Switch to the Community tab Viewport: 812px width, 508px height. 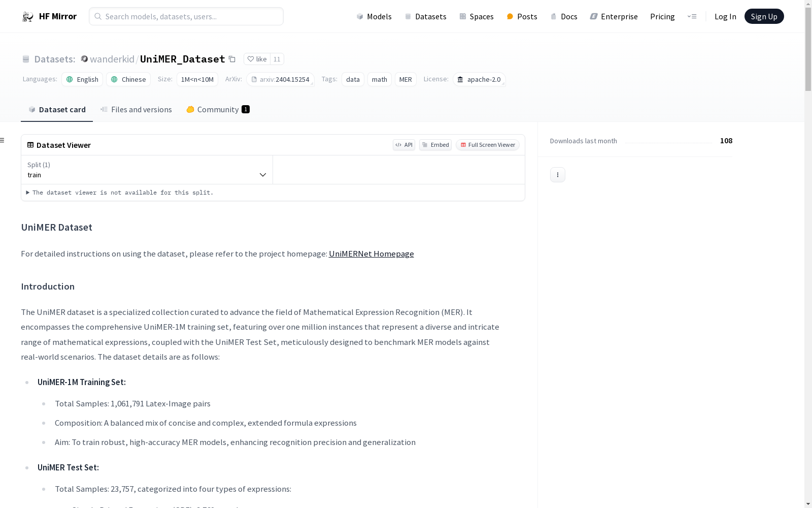click(x=218, y=110)
